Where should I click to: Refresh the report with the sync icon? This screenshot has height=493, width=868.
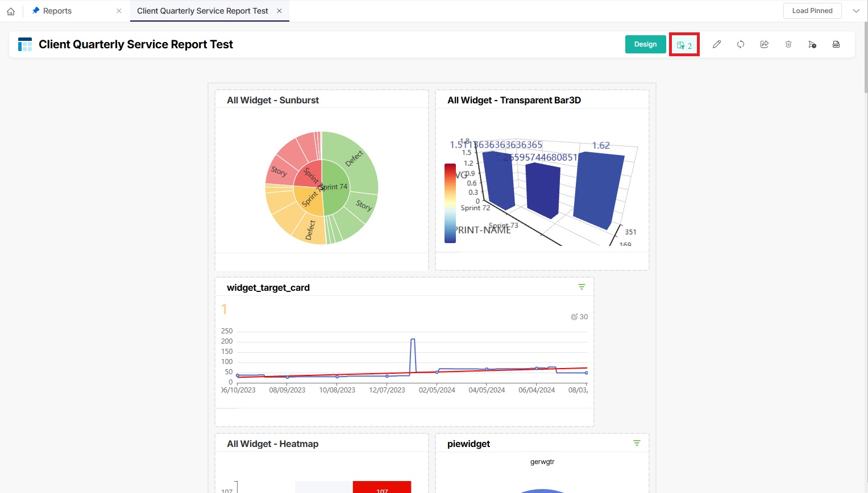[741, 44]
